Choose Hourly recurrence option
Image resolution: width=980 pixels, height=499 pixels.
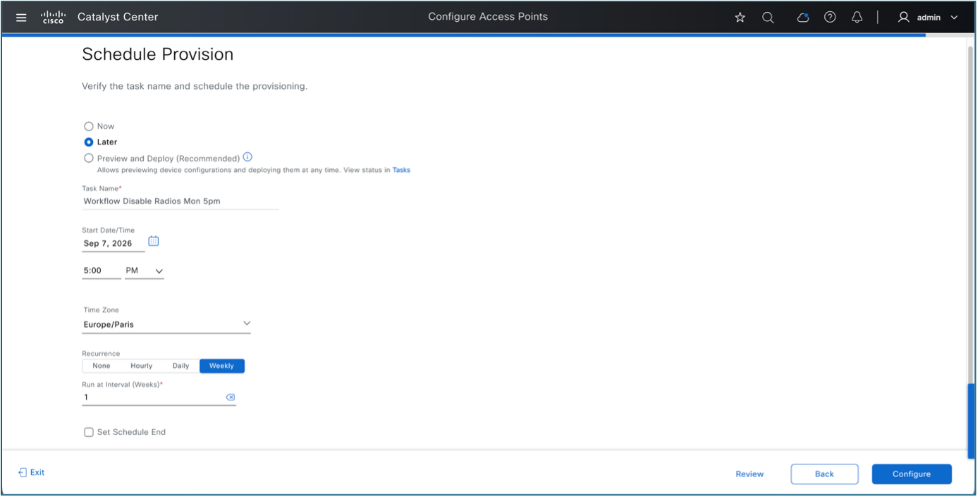tap(142, 366)
